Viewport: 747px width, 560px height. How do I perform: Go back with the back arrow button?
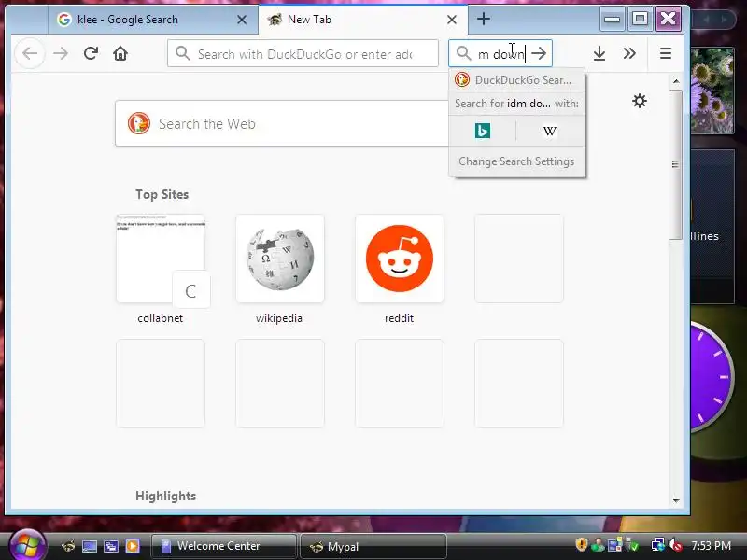[x=30, y=53]
